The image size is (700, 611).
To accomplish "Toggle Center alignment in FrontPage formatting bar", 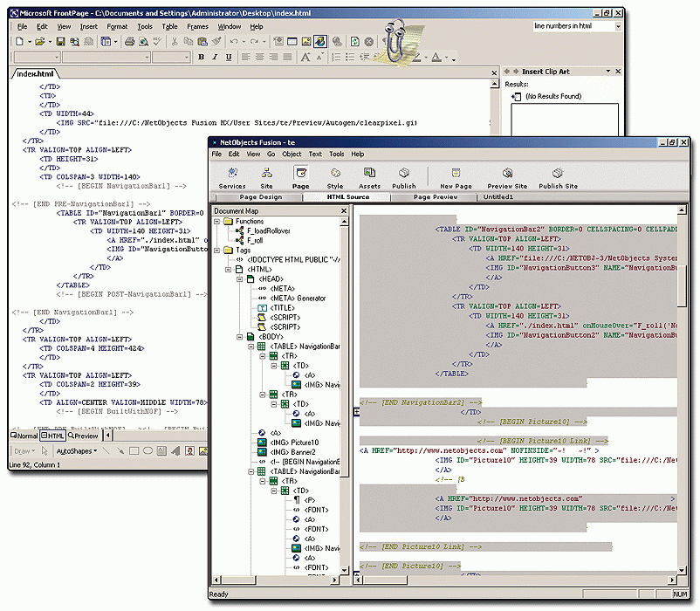I will click(x=259, y=57).
